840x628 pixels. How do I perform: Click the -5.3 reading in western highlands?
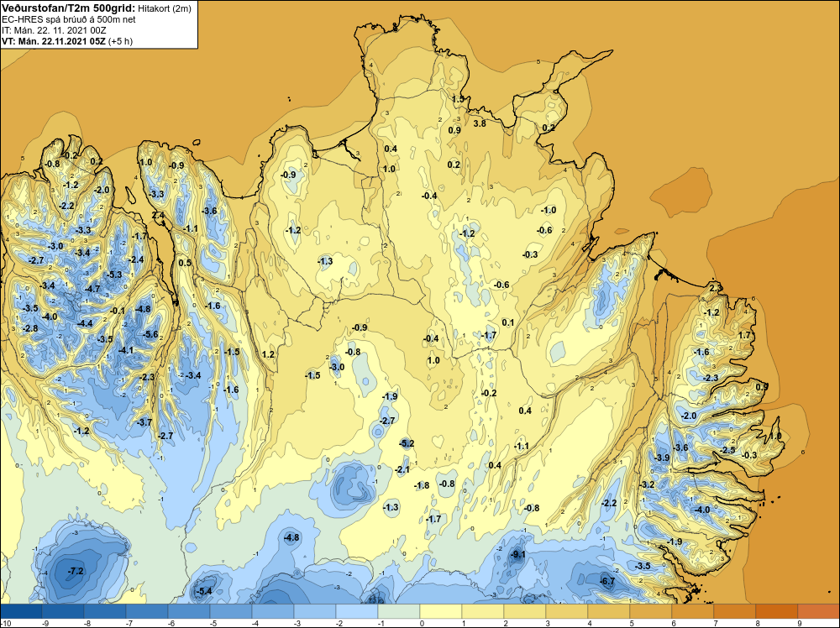click(x=114, y=275)
